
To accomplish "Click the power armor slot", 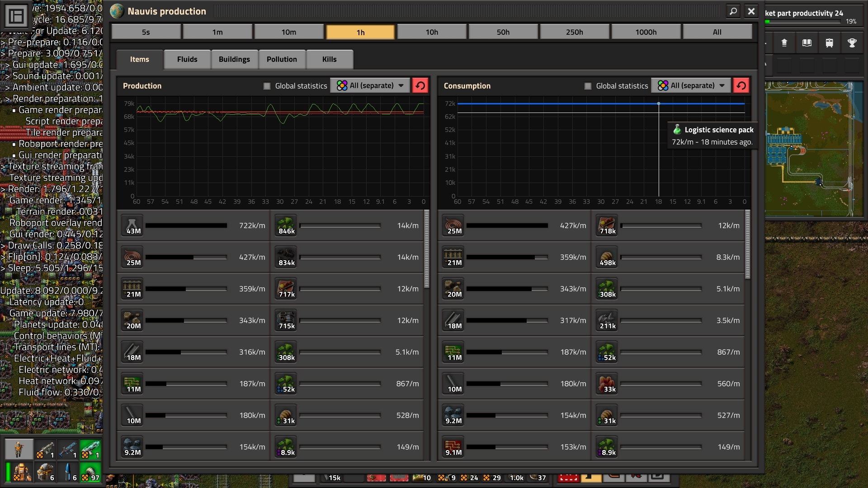I will pyautogui.click(x=22, y=472).
